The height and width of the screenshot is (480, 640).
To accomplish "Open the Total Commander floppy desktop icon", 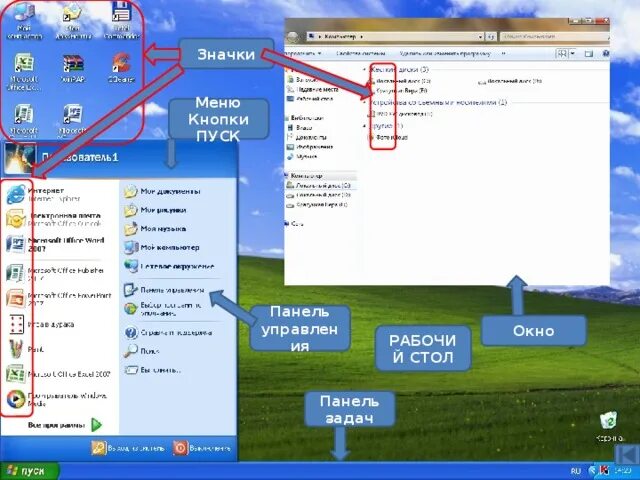I will [121, 20].
